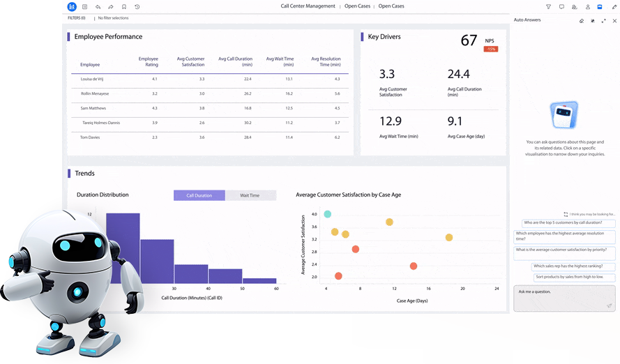Toggle the blue Auto Answers panel icon
Screen dimensions: 620x364
pyautogui.click(x=600, y=6)
